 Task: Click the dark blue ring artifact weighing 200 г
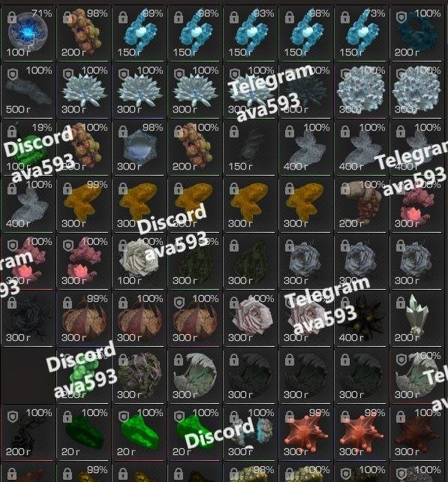416,33
